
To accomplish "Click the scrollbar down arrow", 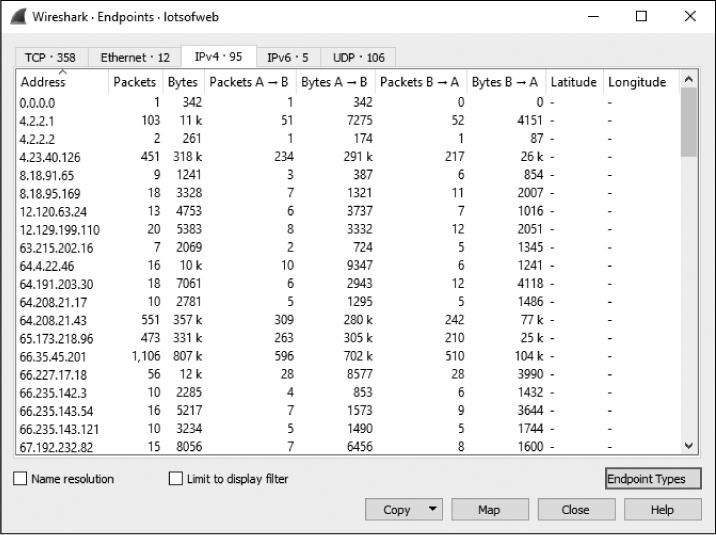I will (x=689, y=446).
